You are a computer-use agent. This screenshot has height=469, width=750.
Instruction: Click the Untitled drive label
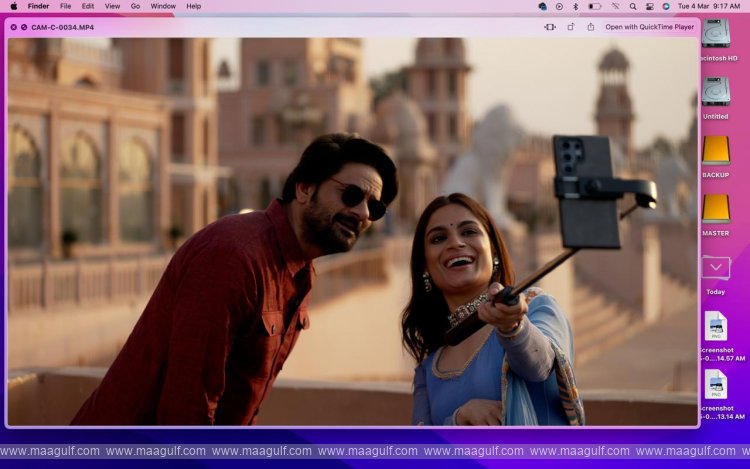pyautogui.click(x=716, y=117)
